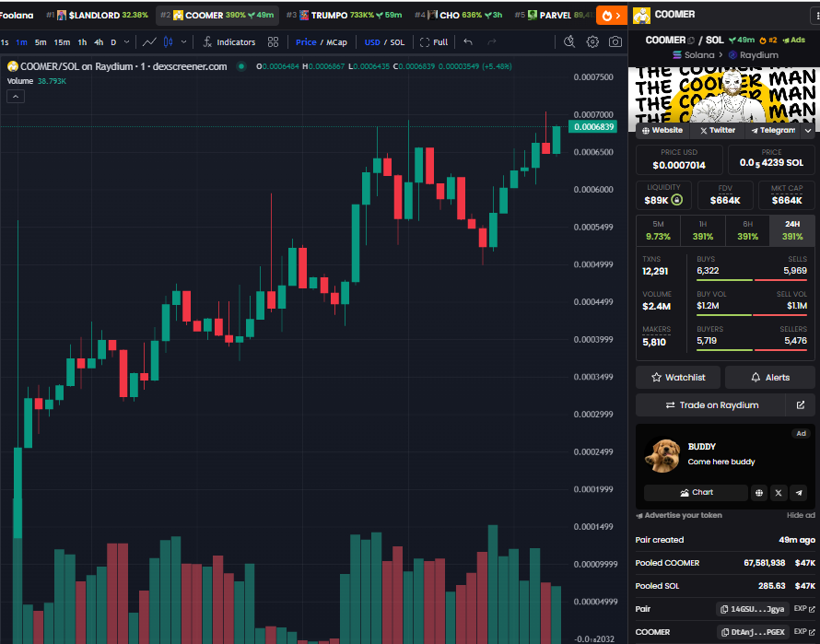Viewport: 820px width, 644px height.
Task: Open the chart type dropdown arrow
Action: (x=183, y=41)
